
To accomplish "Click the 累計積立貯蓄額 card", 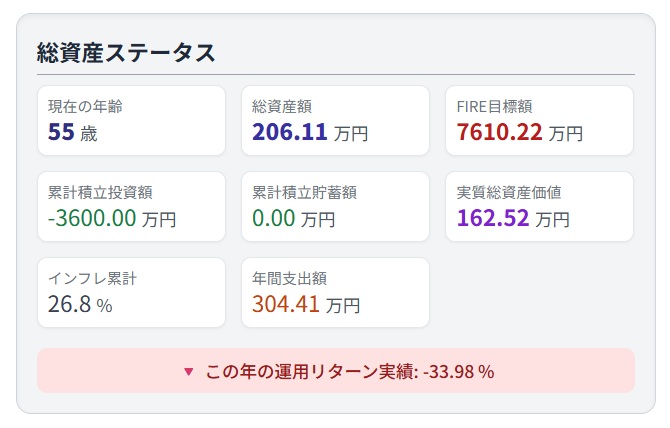I will [335, 206].
